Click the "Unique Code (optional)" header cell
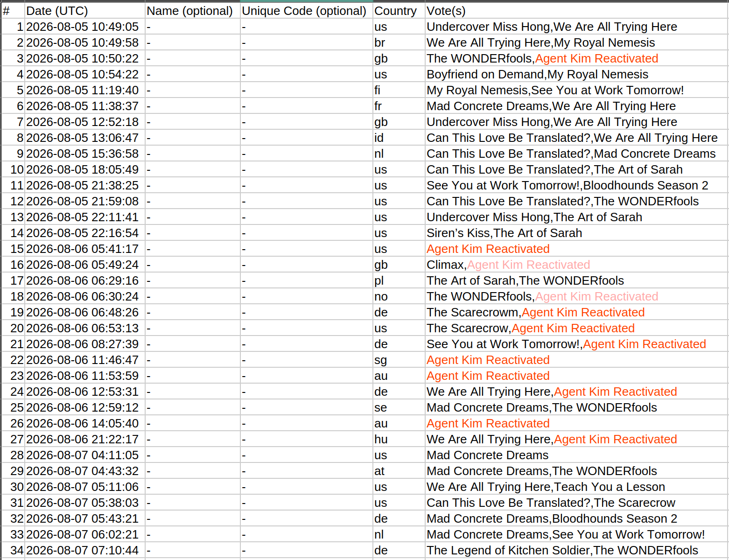Screen dimensions: 729x560 [307, 11]
